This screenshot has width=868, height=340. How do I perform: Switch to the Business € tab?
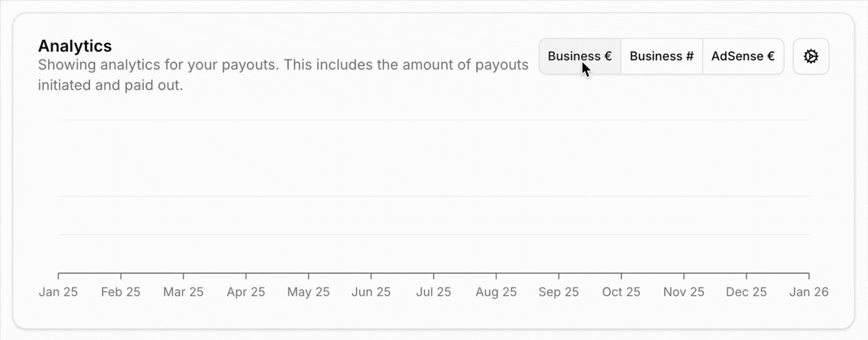point(579,56)
